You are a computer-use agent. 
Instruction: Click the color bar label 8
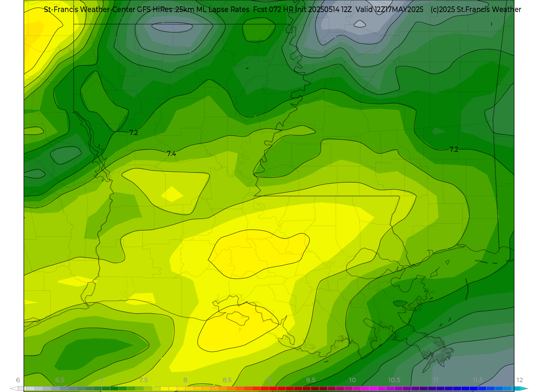pos(185,380)
